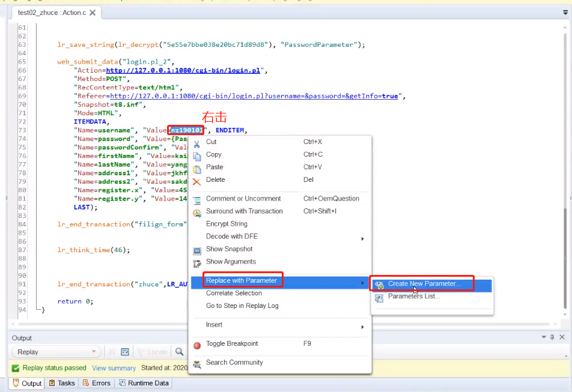Click "Replay status passed" text
The height and width of the screenshot is (392, 572).
54,368
